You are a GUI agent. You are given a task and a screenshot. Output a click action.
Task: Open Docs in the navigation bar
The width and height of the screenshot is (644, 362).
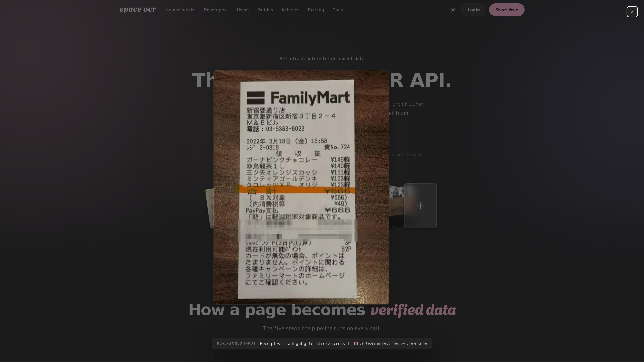pos(337,10)
